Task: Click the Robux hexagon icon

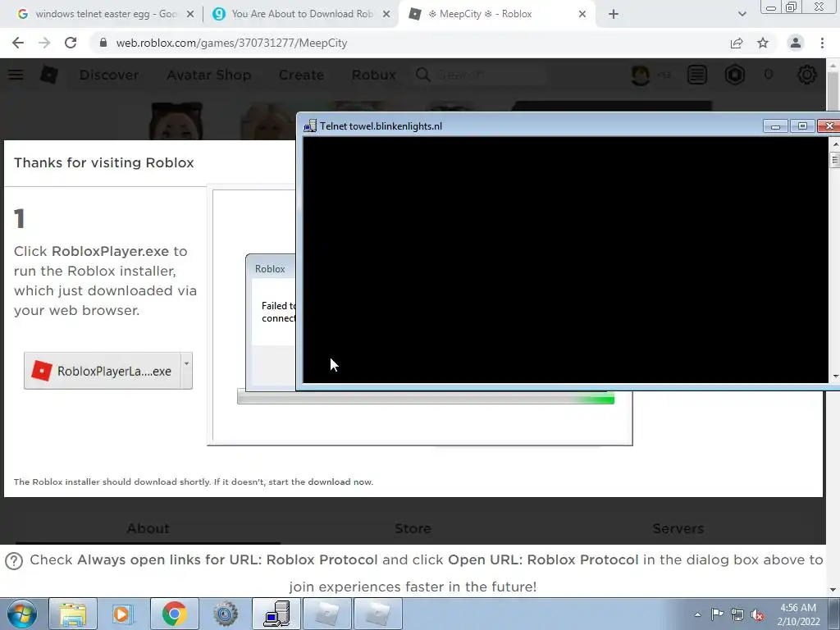Action: point(735,75)
